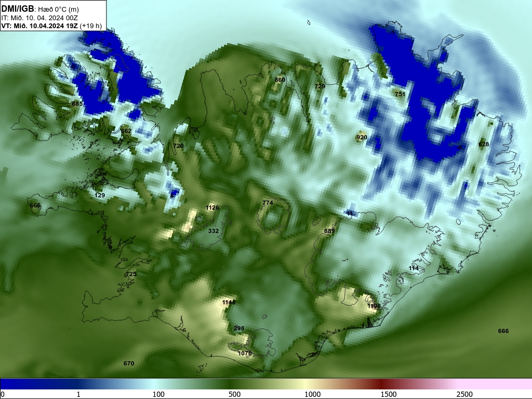This screenshot has height=399, width=532.
Task: Click the VT valid time '19Z' line
Action: [39, 26]
